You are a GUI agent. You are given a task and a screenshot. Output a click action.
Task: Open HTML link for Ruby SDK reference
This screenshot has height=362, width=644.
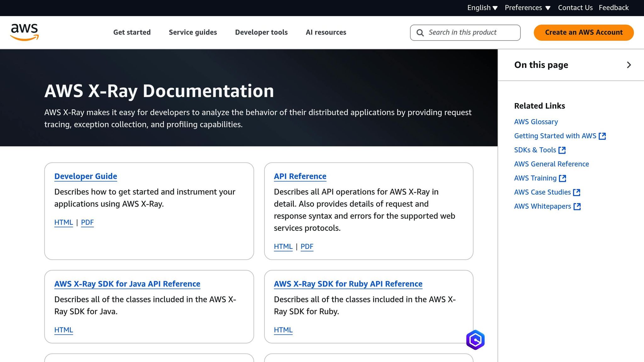(x=283, y=330)
